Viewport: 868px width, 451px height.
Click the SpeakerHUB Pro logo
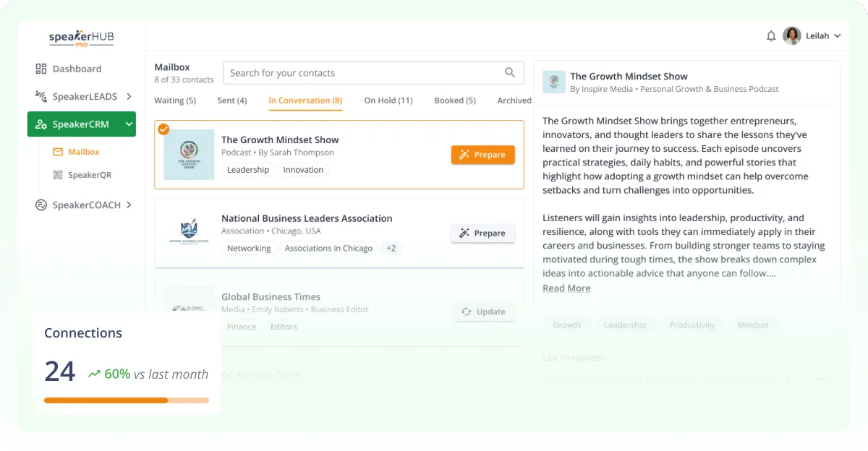pos(81,38)
